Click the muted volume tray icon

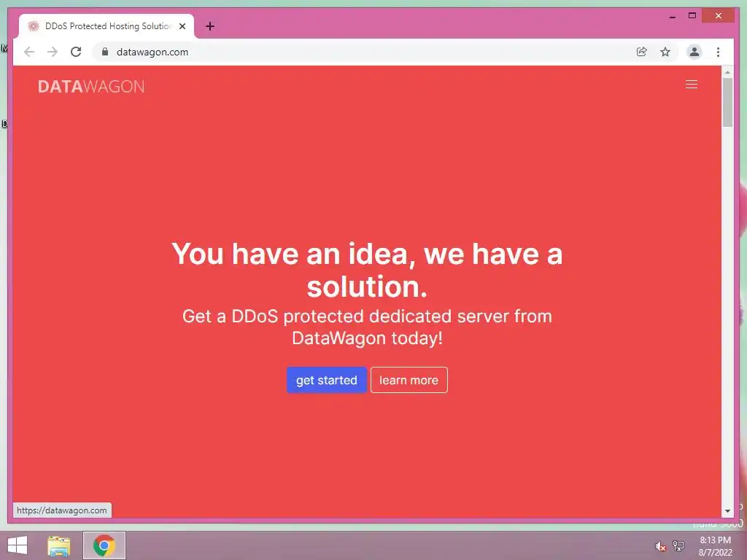tap(660, 546)
